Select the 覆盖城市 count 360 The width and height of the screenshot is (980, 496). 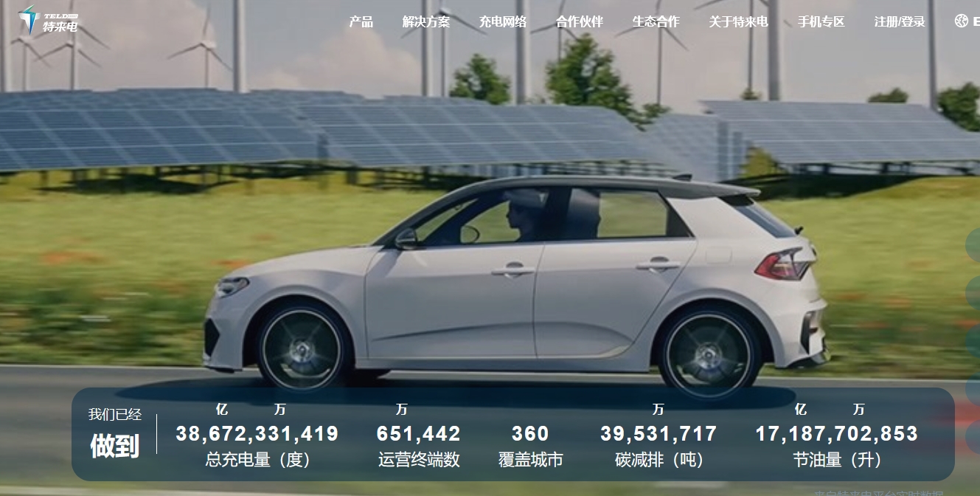tap(530, 434)
